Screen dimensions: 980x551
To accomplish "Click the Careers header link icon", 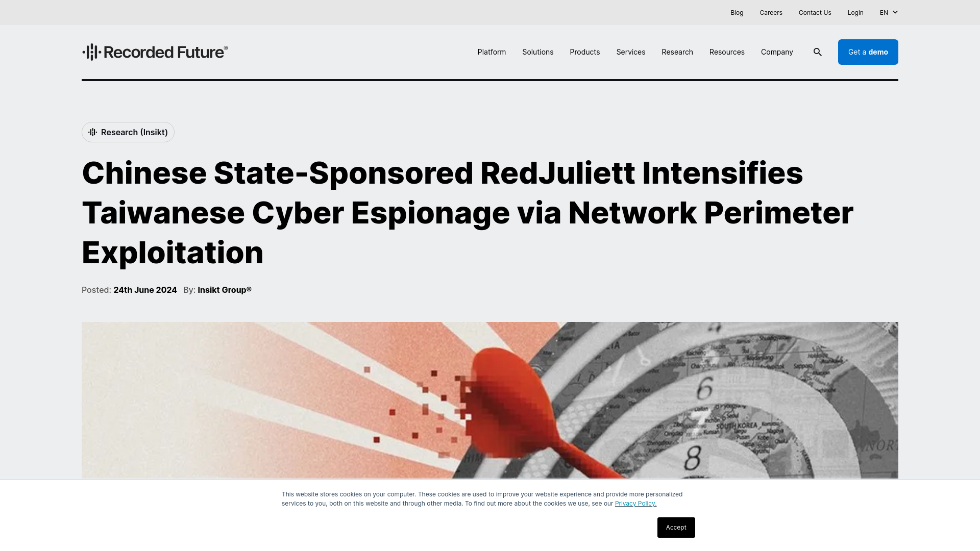I will tap(771, 12).
